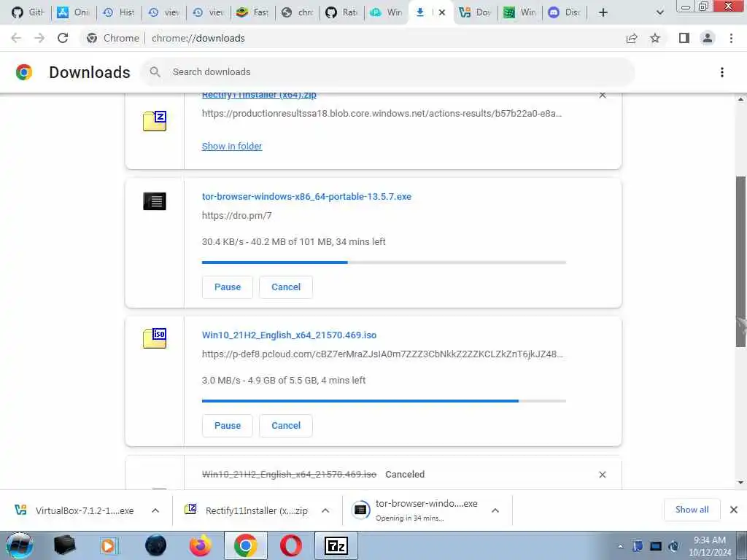Open VirtualBox-7.1.2 exe from downloads shelf
Image resolution: width=747 pixels, height=560 pixels.
(76, 510)
